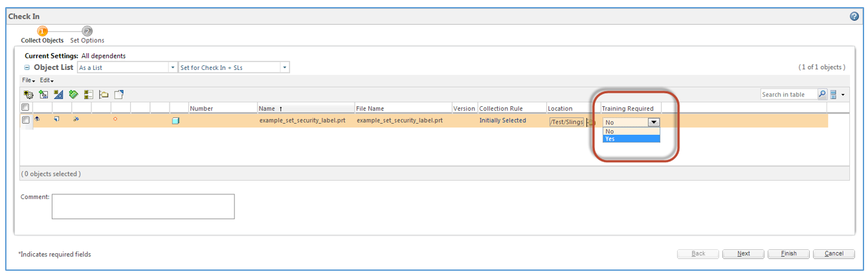Click the third blue status icon in the row
The width and height of the screenshot is (868, 274).
click(76, 119)
